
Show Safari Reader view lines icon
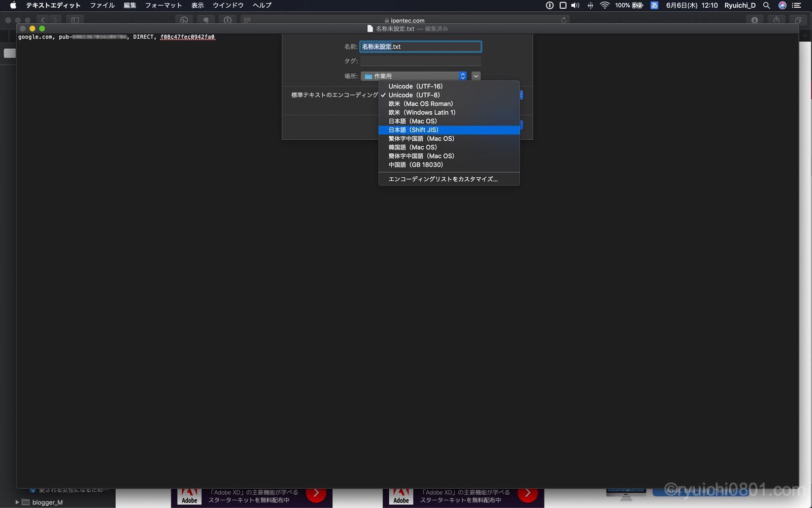[247, 20]
